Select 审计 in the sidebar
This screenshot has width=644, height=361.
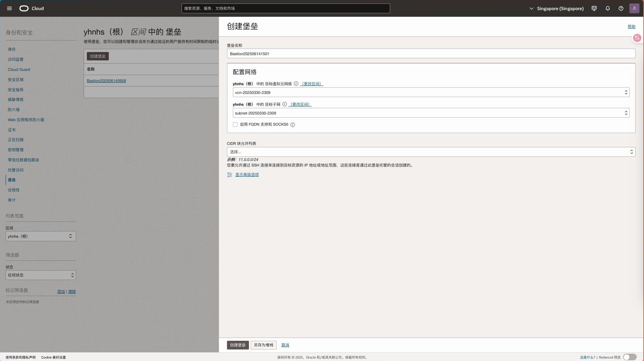point(12,200)
